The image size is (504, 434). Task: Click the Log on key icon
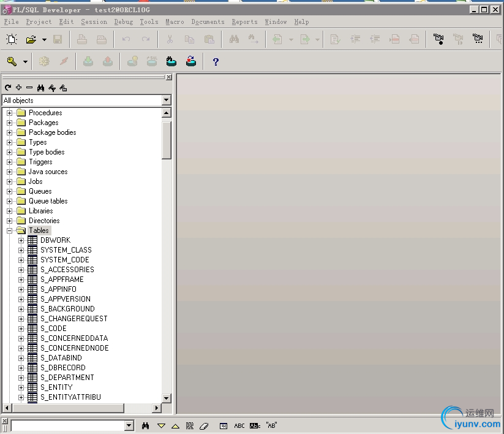[12, 61]
